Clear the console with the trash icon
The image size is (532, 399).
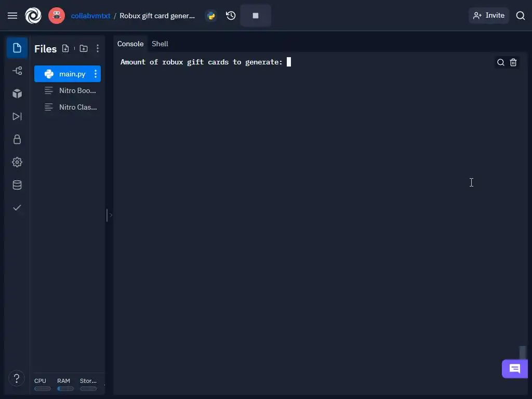pos(513,62)
